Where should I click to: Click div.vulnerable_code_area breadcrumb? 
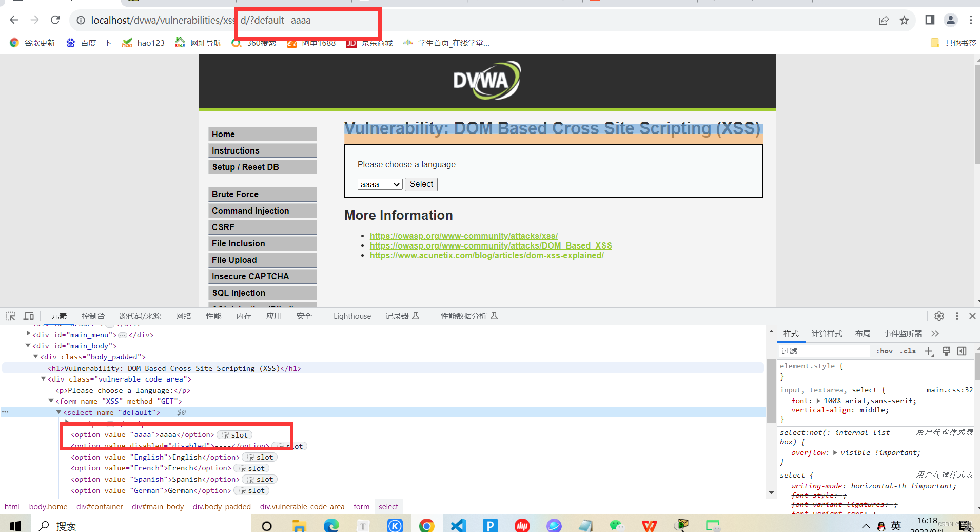tap(302, 507)
